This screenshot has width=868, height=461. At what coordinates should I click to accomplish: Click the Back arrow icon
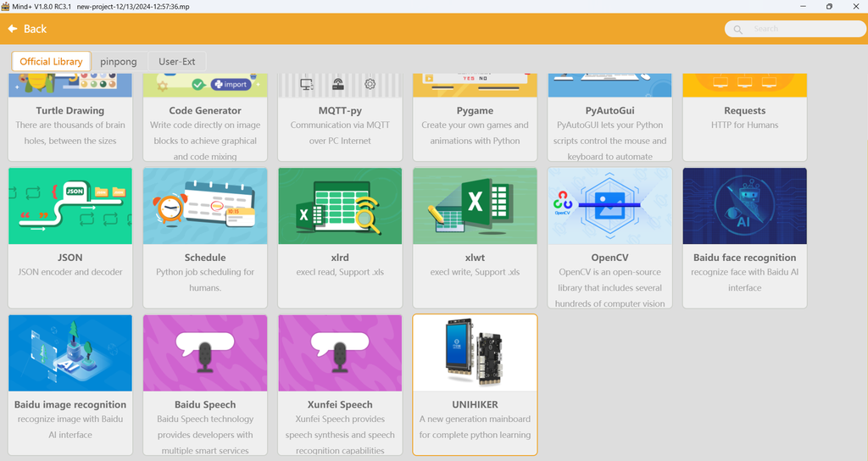pos(13,29)
